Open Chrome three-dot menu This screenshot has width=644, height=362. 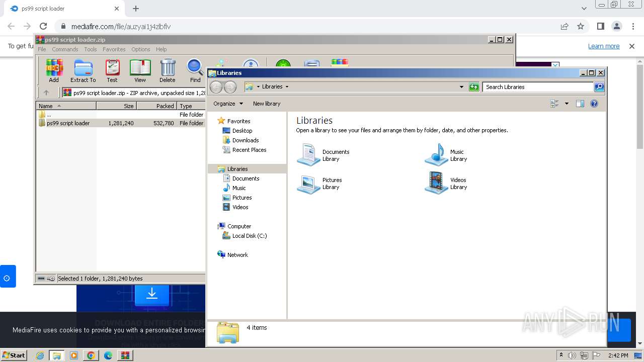632,26
